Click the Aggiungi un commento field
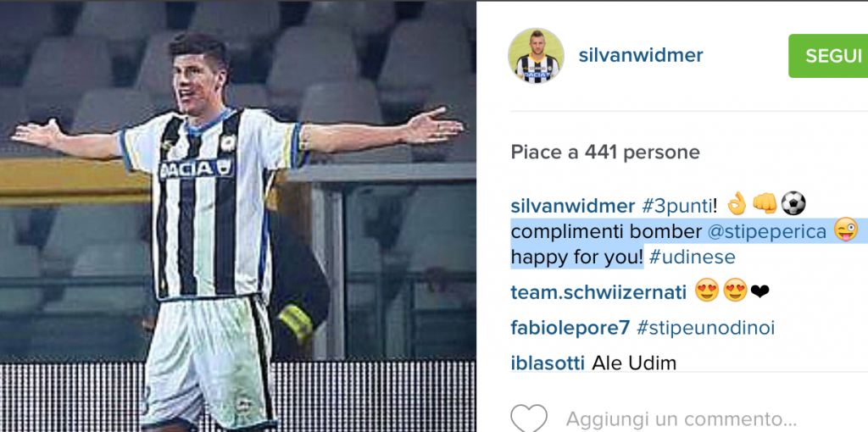868x432 pixels. pos(681,418)
